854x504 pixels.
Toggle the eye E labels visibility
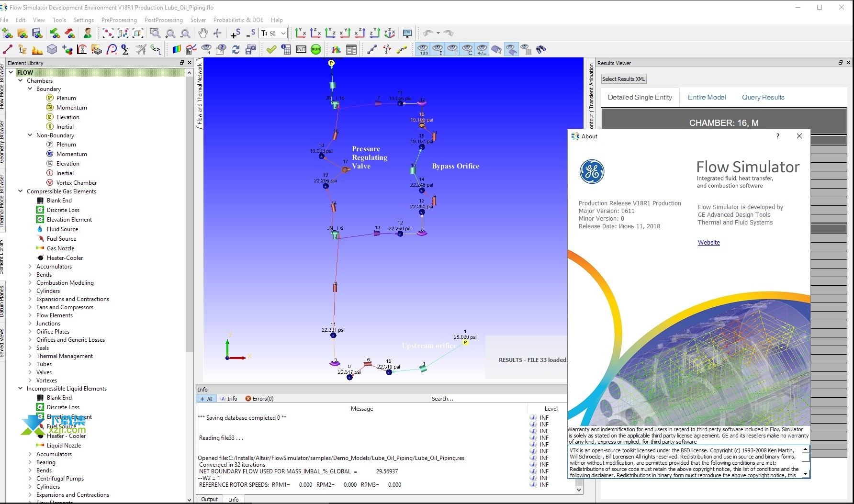pyautogui.click(x=438, y=49)
